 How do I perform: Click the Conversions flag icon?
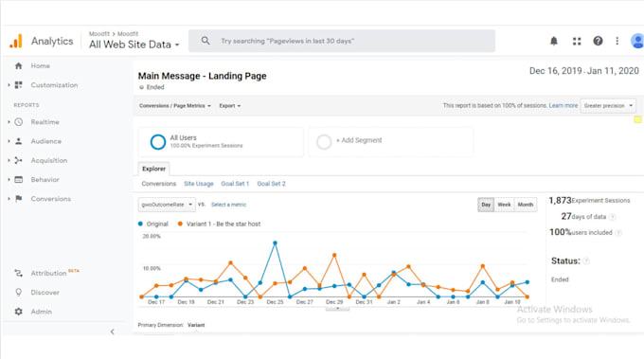(19, 199)
